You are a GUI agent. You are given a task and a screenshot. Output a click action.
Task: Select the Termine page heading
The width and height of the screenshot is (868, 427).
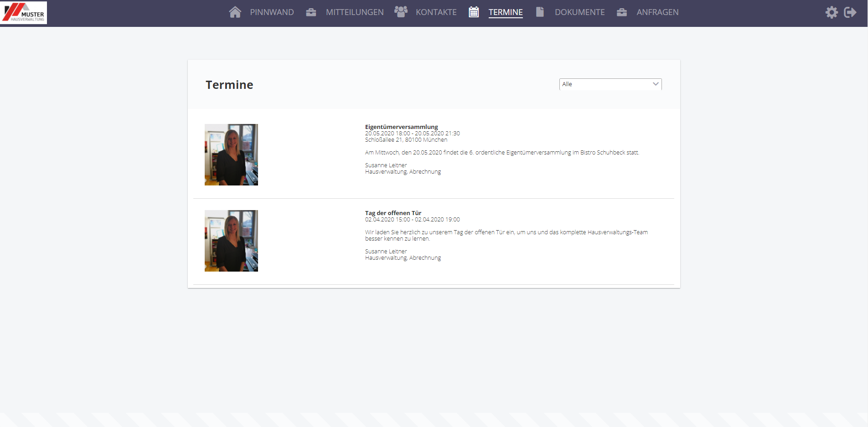[229, 85]
